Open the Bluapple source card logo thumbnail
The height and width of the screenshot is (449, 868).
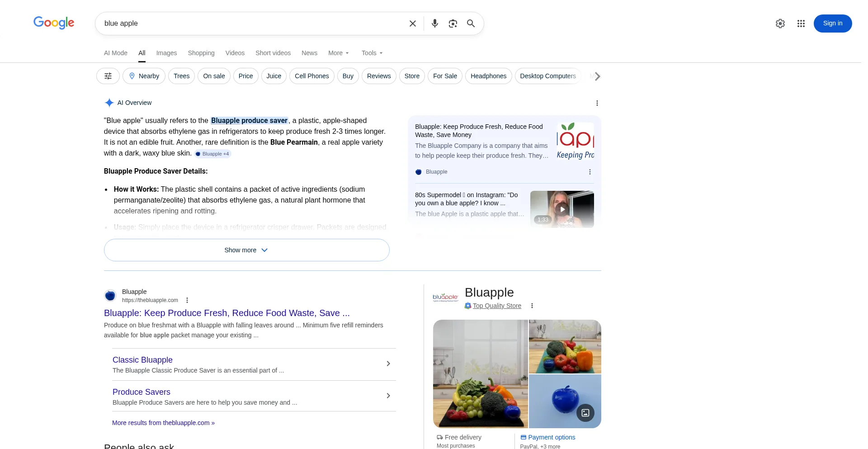576,141
